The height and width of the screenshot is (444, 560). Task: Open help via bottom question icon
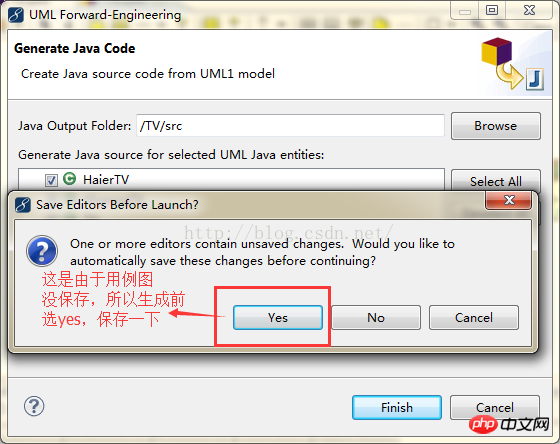tap(34, 406)
